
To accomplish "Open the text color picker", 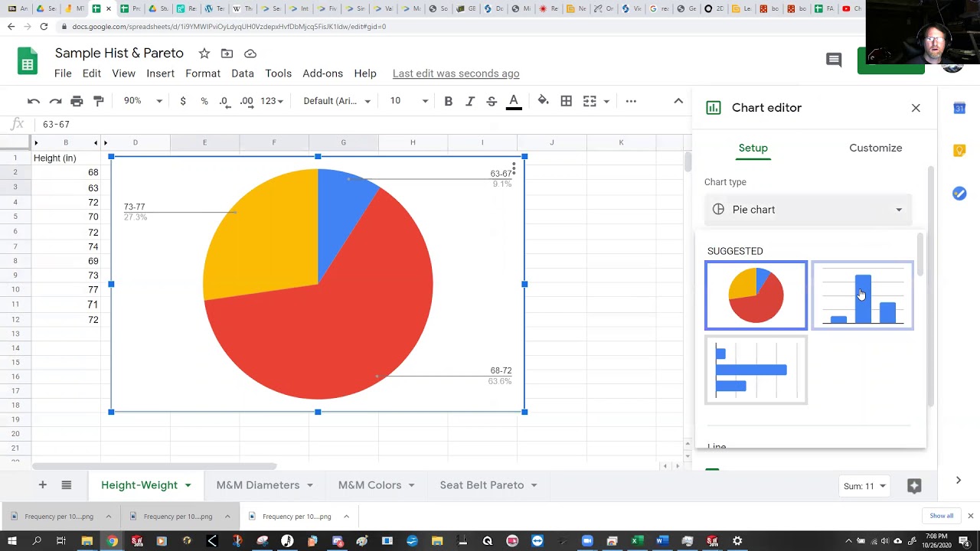I will click(514, 102).
